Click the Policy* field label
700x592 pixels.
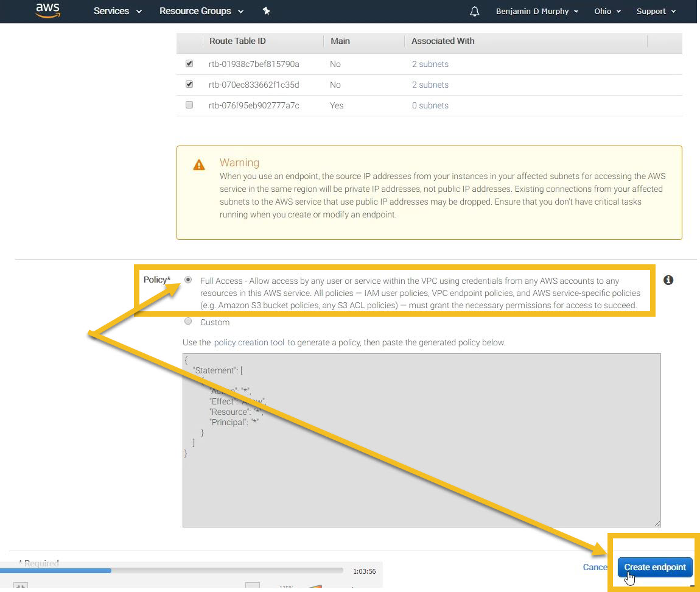(x=156, y=280)
